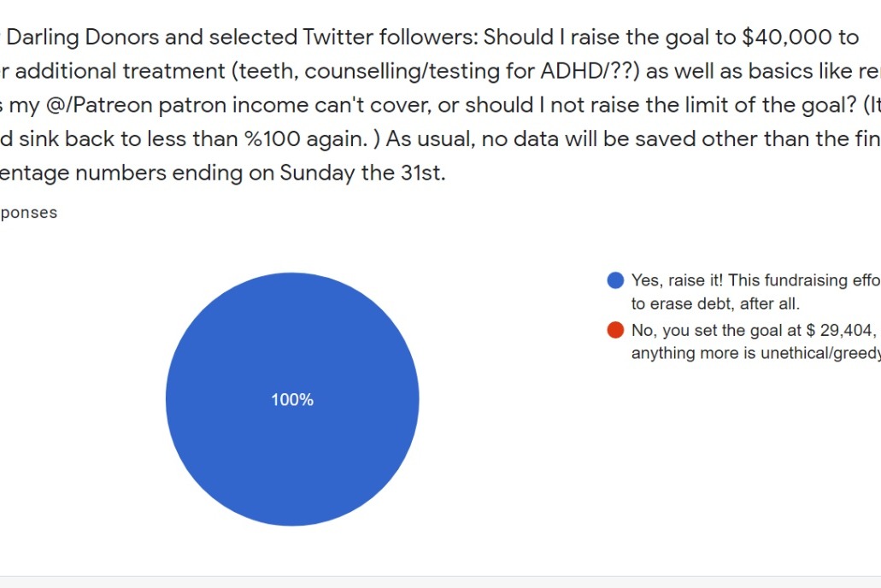881x588 pixels.
Task: Click 'to erase debt, after all.' legend line
Action: coord(715,304)
